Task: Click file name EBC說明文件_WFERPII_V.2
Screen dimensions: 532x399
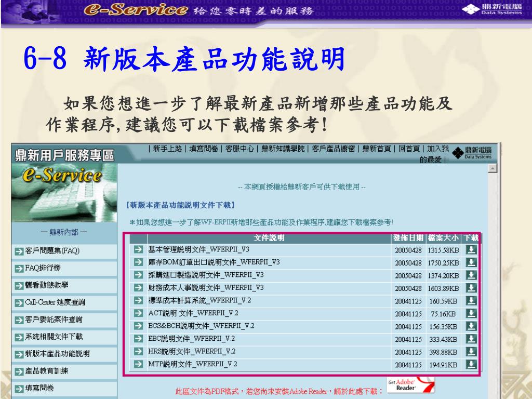Action: tap(191, 339)
